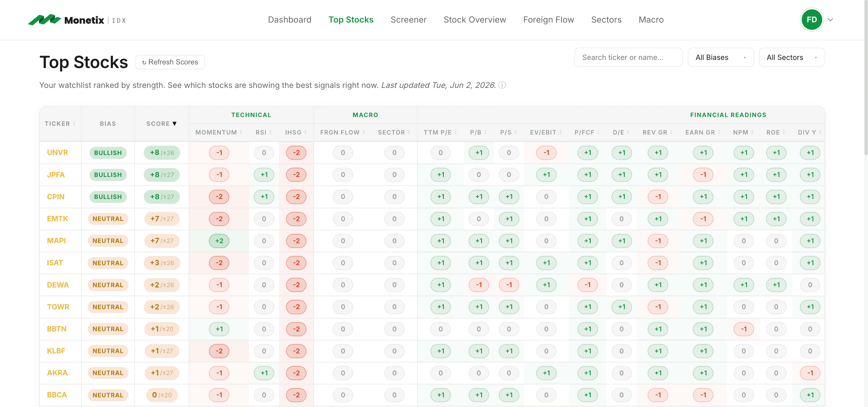This screenshot has height=407, width=868.
Task: Click BBTN's -1 NPM badge
Action: click(743, 329)
